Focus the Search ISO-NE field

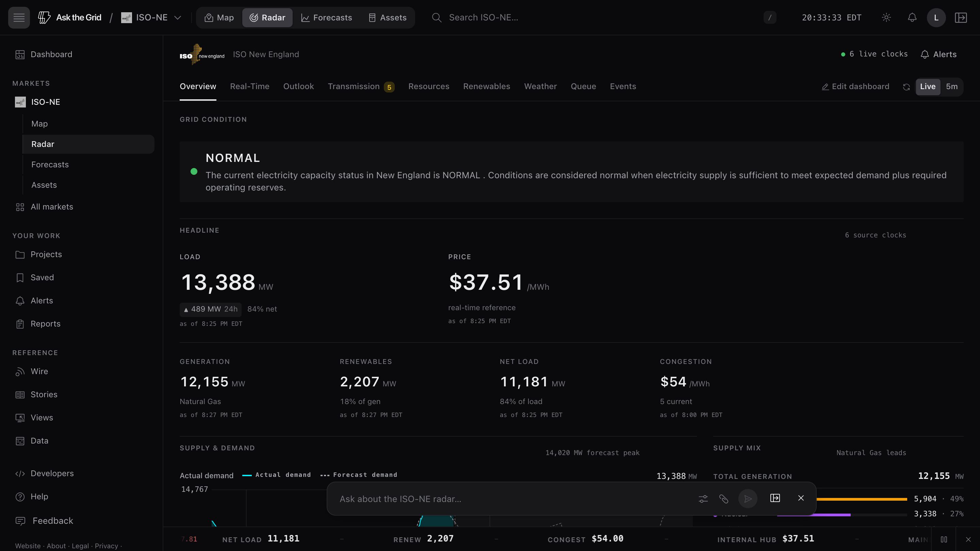pyautogui.click(x=593, y=17)
